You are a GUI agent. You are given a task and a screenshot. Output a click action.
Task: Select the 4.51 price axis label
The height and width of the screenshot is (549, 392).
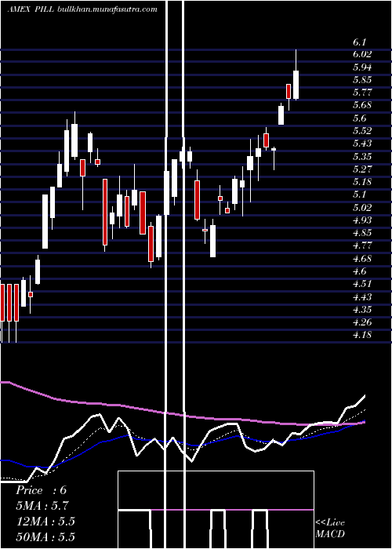[362, 284]
